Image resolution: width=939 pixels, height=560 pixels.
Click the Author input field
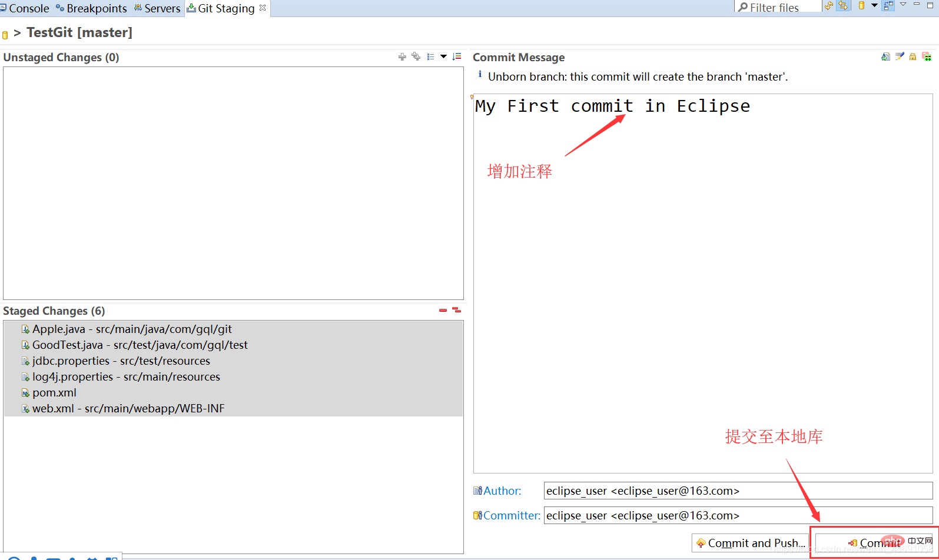(738, 491)
